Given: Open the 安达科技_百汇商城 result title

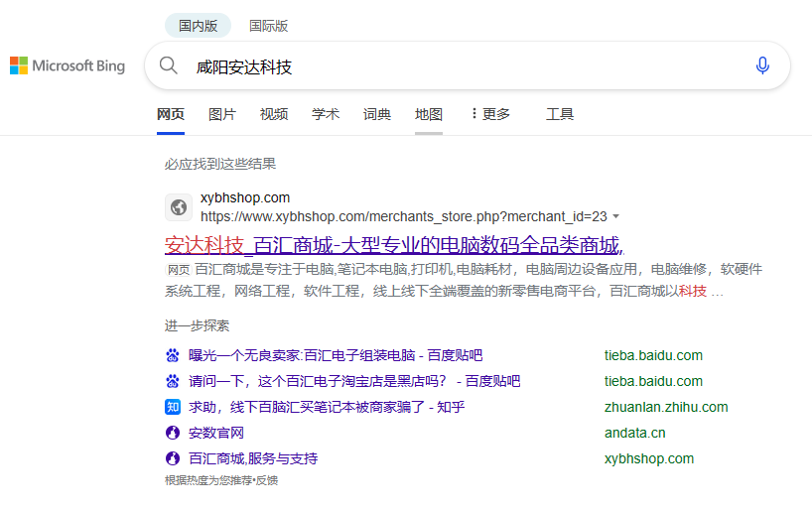Looking at the screenshot, I should (x=395, y=245).
